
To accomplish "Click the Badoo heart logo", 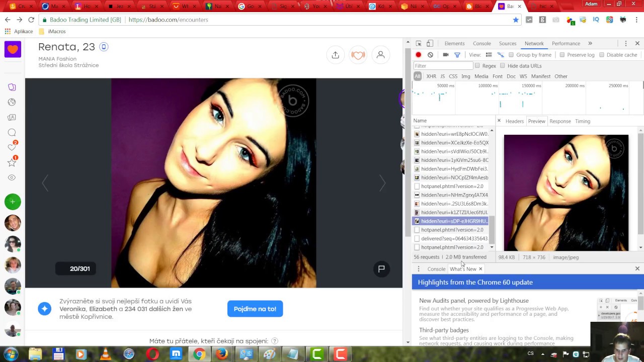I will pyautogui.click(x=13, y=49).
